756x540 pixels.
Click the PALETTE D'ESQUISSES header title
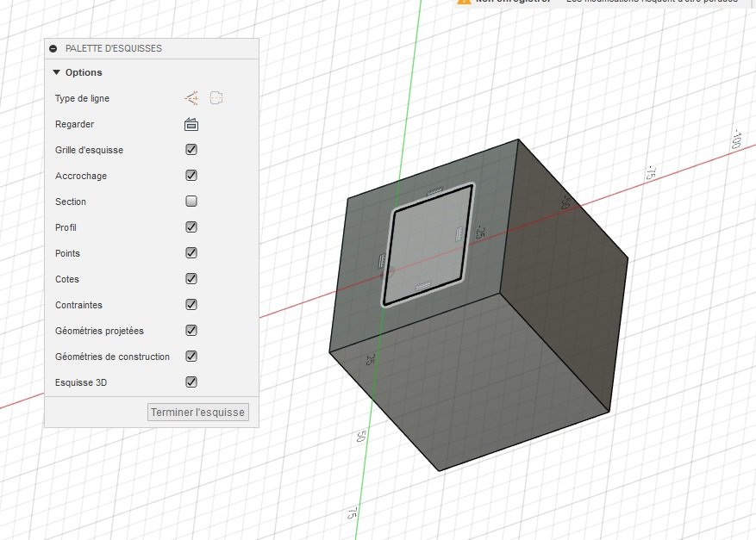tap(114, 48)
